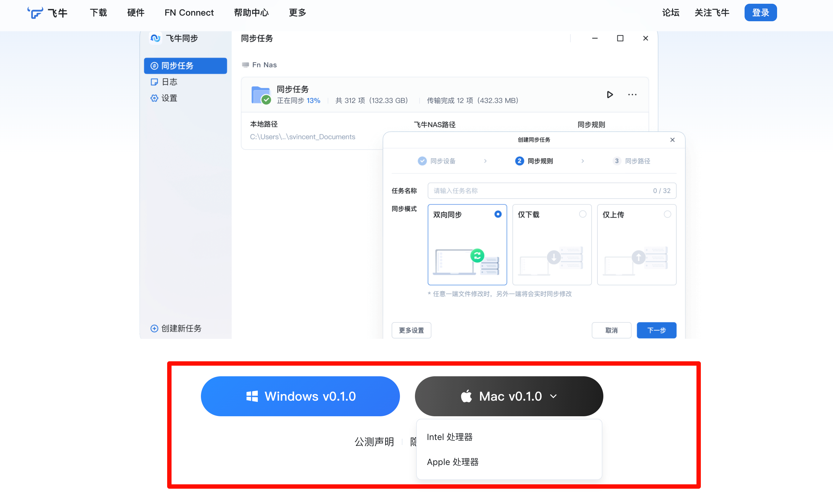Viewport: 833px width, 504px height.
Task: Open 设置 in the sidebar
Action: [164, 98]
